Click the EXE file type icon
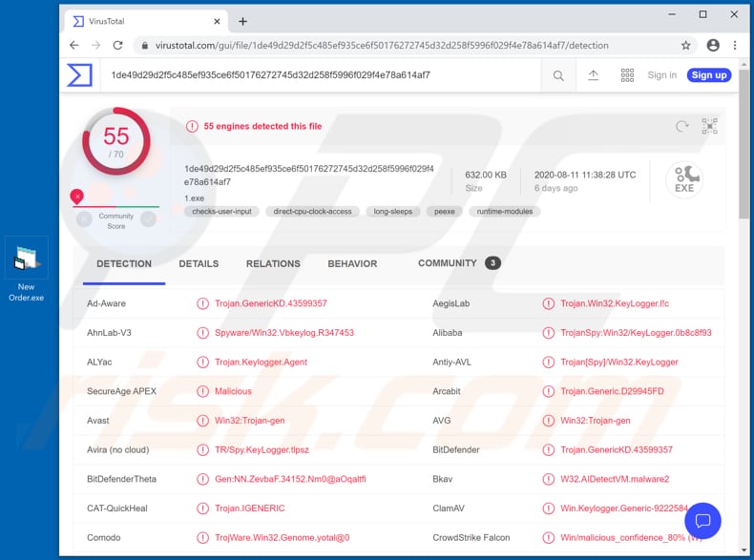The width and height of the screenshot is (754, 560). [684, 179]
